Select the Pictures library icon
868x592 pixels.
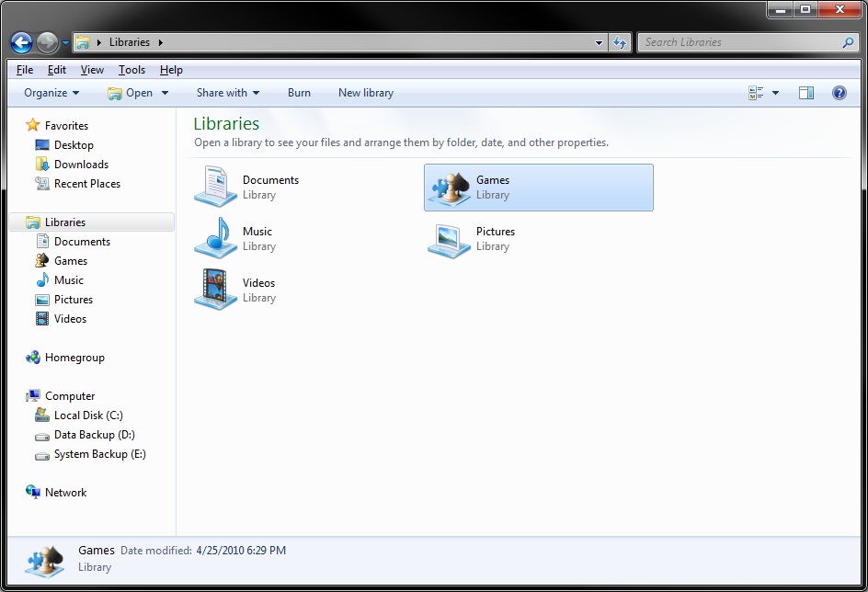pos(449,241)
